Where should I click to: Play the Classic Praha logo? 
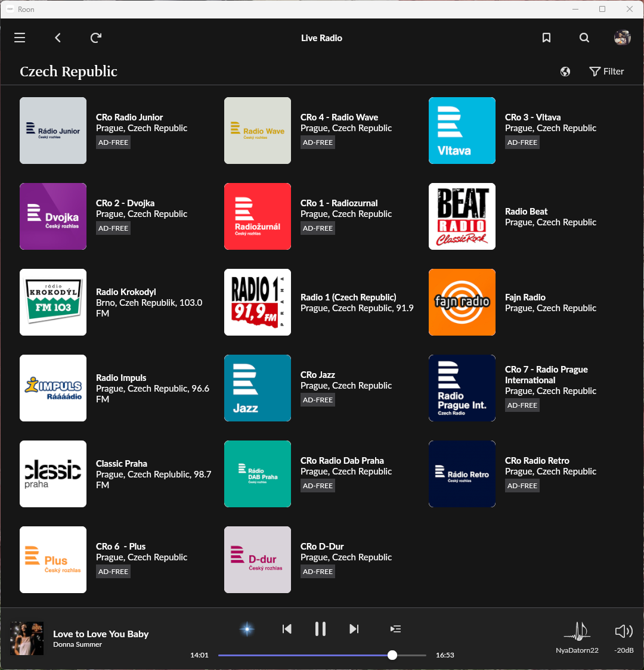click(x=53, y=474)
